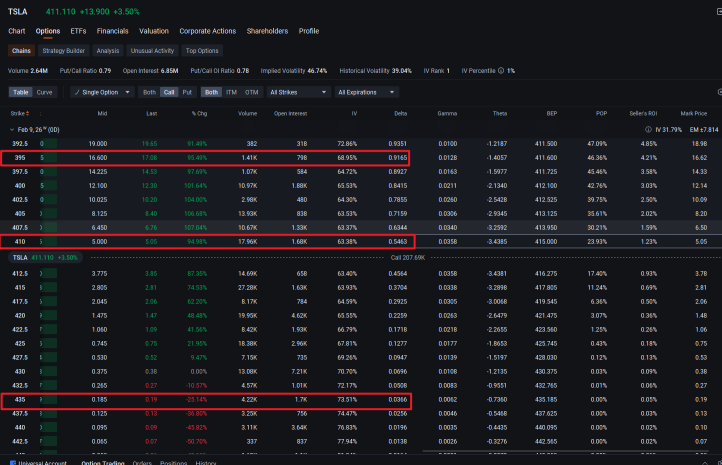
Task: Filter to ITM options
Action: click(x=231, y=93)
